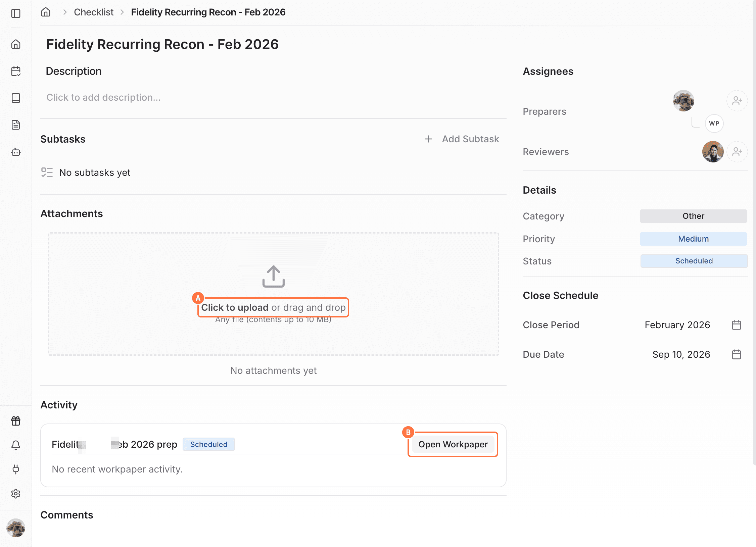Click the Sep 10, 2026 due date value
The height and width of the screenshot is (547, 756).
pyautogui.click(x=681, y=354)
